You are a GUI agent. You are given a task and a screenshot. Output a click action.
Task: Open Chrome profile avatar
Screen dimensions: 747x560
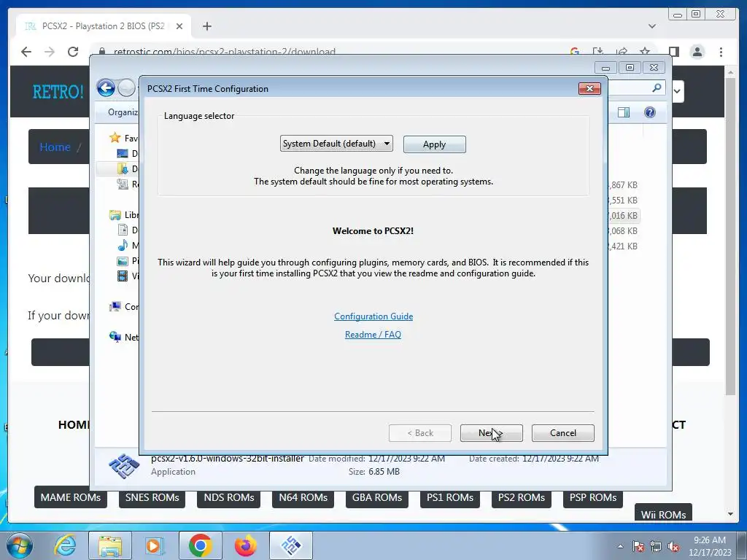click(697, 52)
